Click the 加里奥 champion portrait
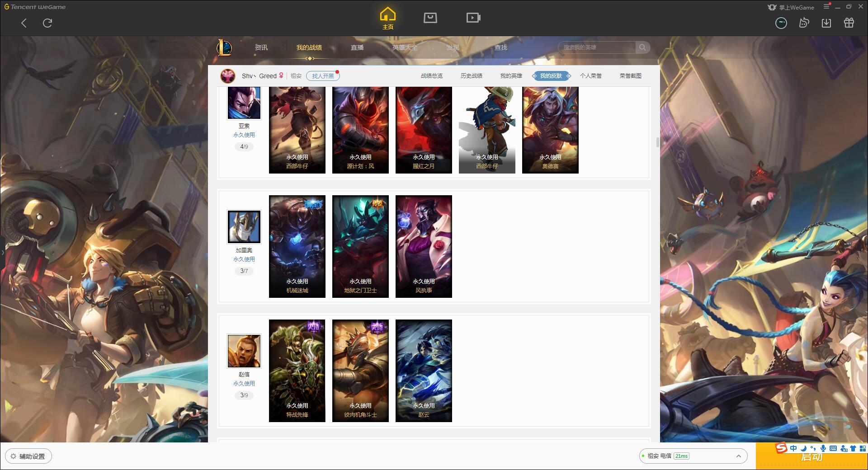This screenshot has height=470, width=868. coord(244,227)
